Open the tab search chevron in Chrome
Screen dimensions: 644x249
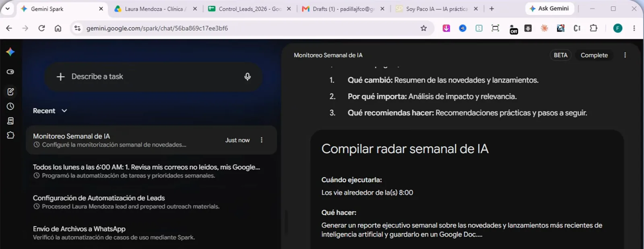(7, 8)
